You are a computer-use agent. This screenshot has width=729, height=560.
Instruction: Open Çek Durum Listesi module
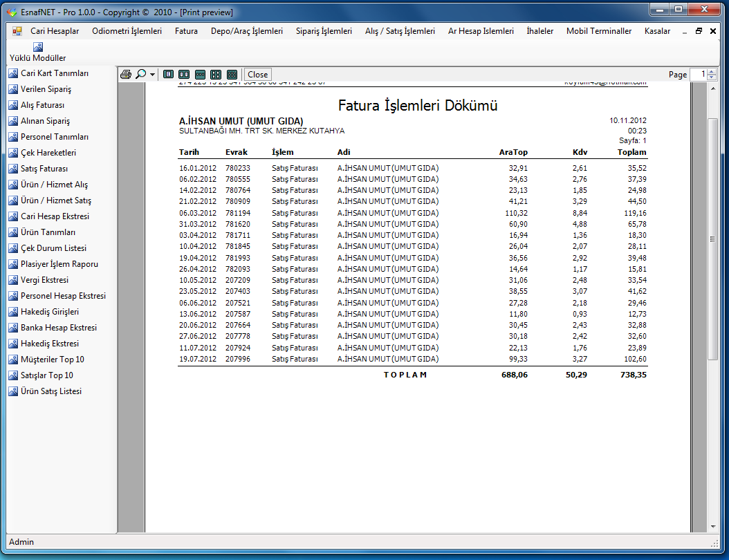coord(48,248)
